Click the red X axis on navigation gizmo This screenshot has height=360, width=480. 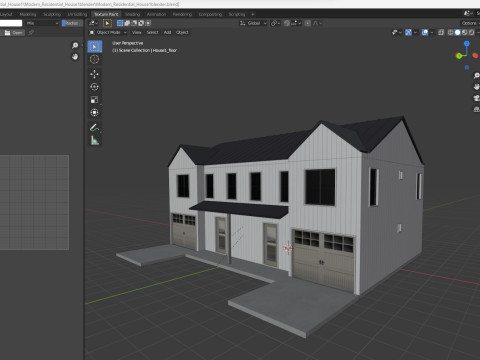pyautogui.click(x=475, y=55)
